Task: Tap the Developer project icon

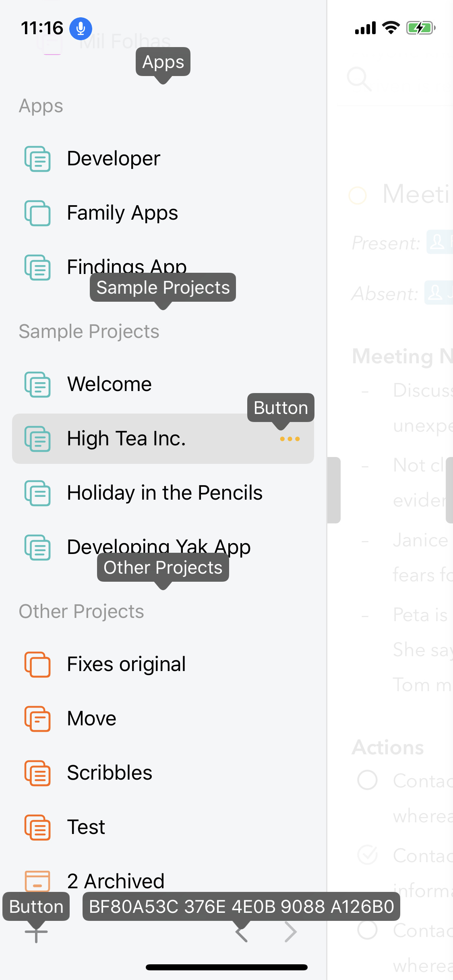Action: tap(37, 159)
